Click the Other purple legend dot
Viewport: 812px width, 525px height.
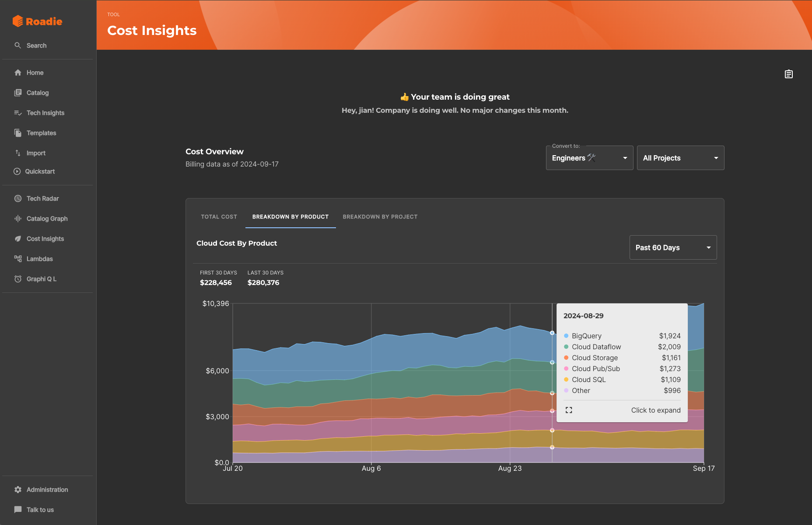tap(566, 390)
